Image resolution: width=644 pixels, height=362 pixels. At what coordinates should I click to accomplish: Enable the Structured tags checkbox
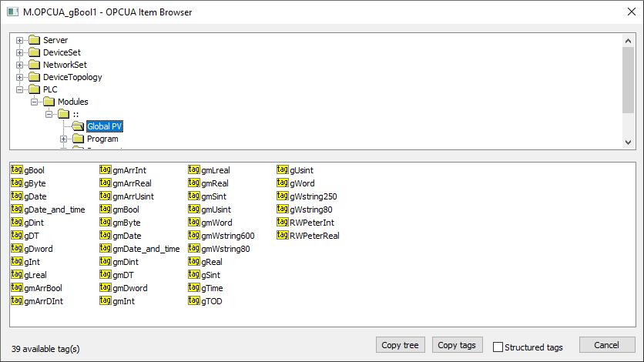click(498, 347)
